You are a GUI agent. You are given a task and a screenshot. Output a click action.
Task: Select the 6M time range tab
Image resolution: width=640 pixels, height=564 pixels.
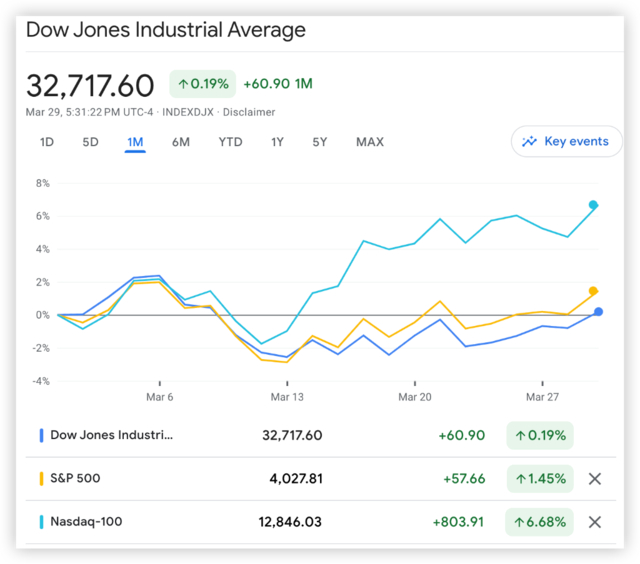[180, 142]
